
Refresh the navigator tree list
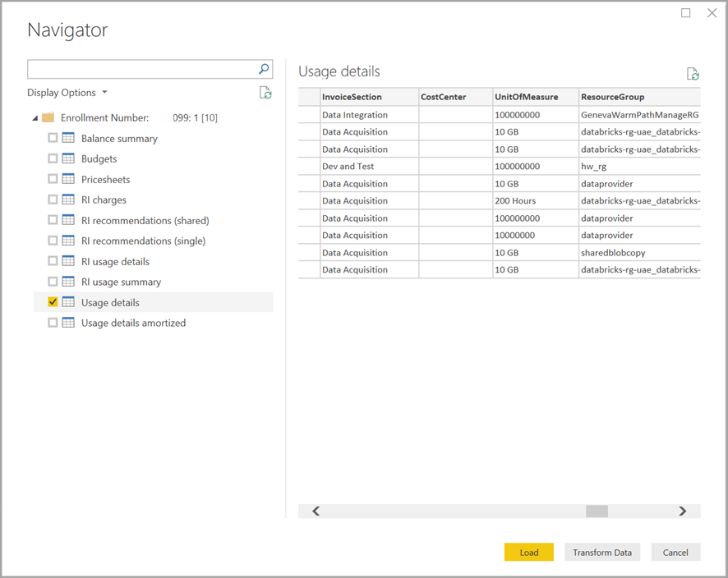tap(265, 93)
